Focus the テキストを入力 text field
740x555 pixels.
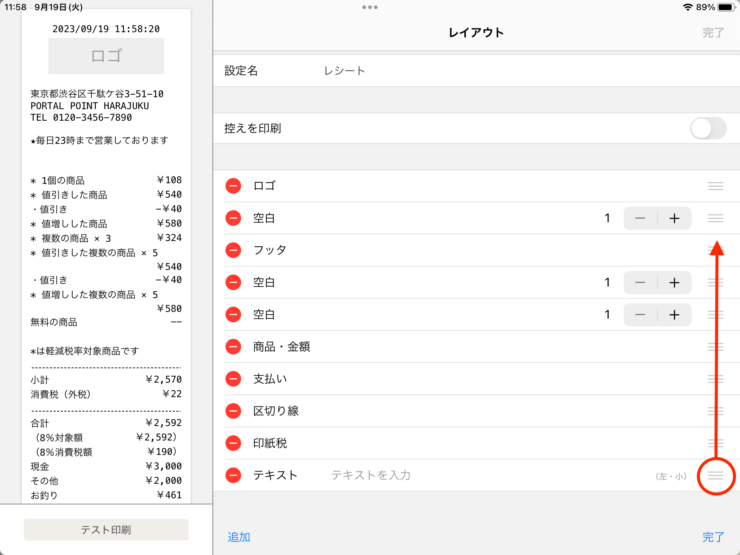pyautogui.click(x=371, y=475)
